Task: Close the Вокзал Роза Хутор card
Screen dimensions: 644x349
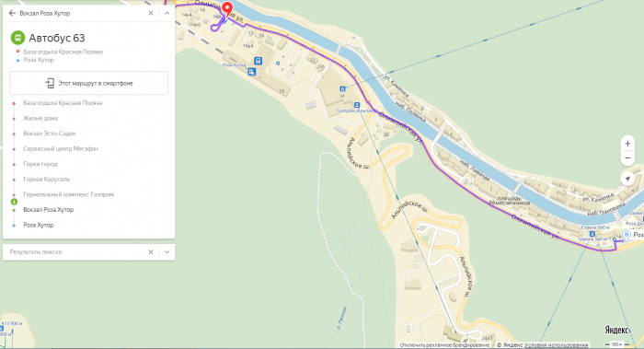Action: [151, 13]
